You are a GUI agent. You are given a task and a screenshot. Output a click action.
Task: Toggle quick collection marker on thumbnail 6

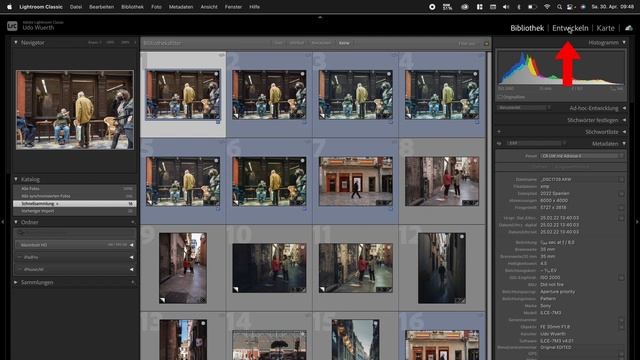302,161
